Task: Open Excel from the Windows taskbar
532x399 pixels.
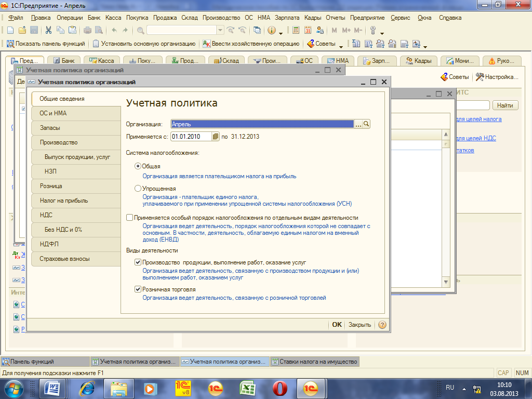Action: pos(247,389)
